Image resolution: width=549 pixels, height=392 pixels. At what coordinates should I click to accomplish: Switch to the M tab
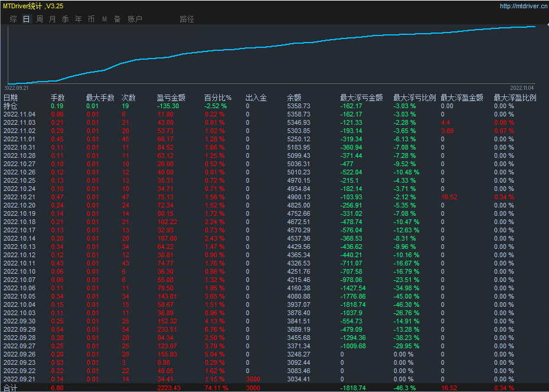pos(105,19)
